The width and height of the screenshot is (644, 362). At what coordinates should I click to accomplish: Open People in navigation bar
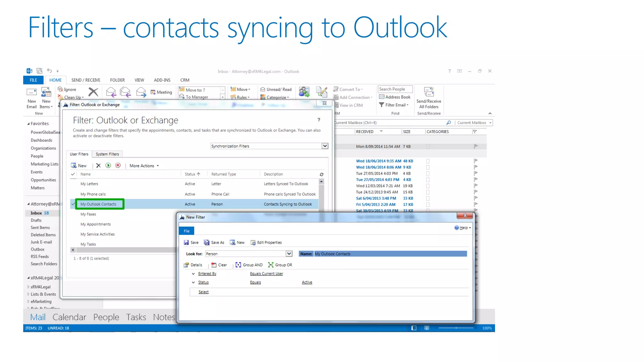pyautogui.click(x=106, y=317)
